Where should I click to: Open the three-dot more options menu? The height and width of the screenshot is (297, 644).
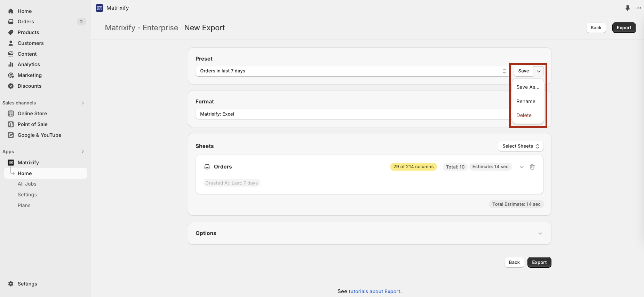(x=638, y=8)
